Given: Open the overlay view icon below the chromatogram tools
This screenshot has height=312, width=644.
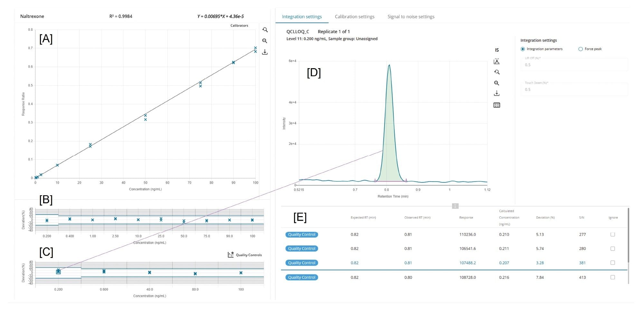Looking at the screenshot, I should pyautogui.click(x=497, y=105).
